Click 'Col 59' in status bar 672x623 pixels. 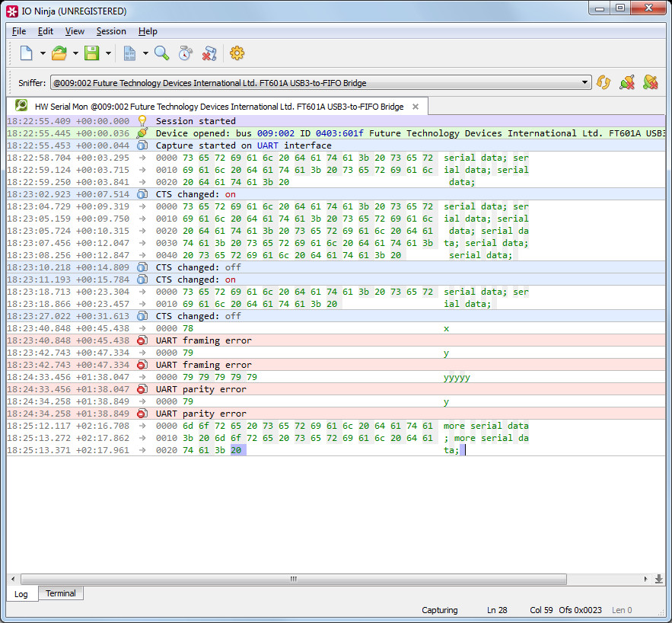541,610
